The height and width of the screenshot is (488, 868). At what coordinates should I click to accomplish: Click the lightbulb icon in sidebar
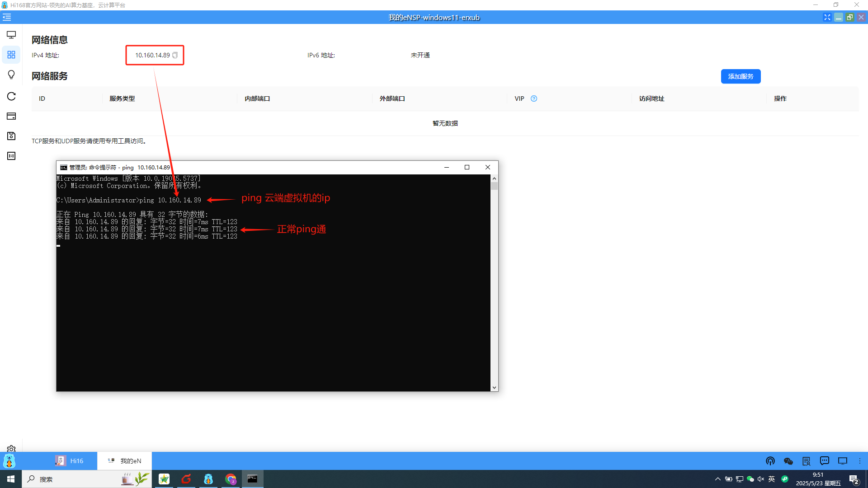coord(11,75)
